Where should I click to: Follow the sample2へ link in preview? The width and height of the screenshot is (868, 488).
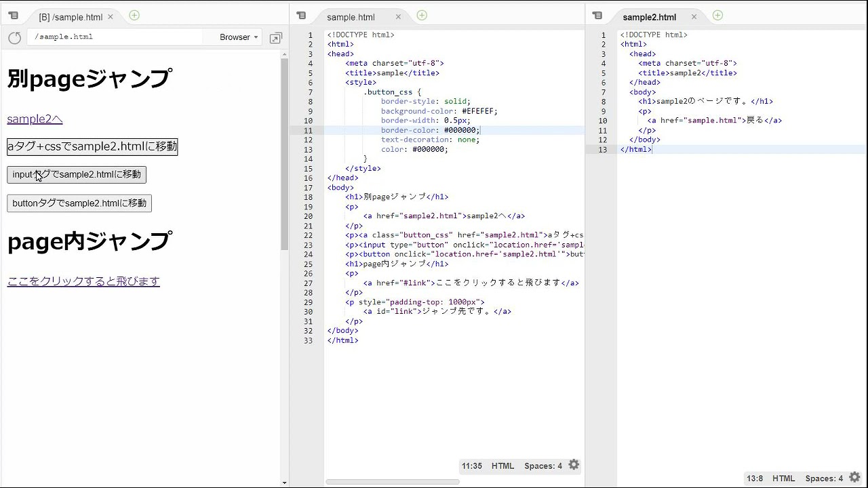coord(35,119)
